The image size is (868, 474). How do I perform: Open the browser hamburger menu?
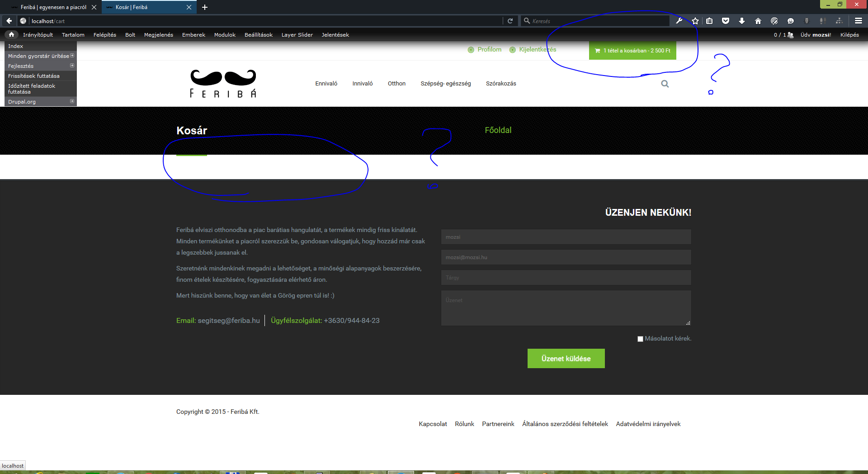point(858,21)
